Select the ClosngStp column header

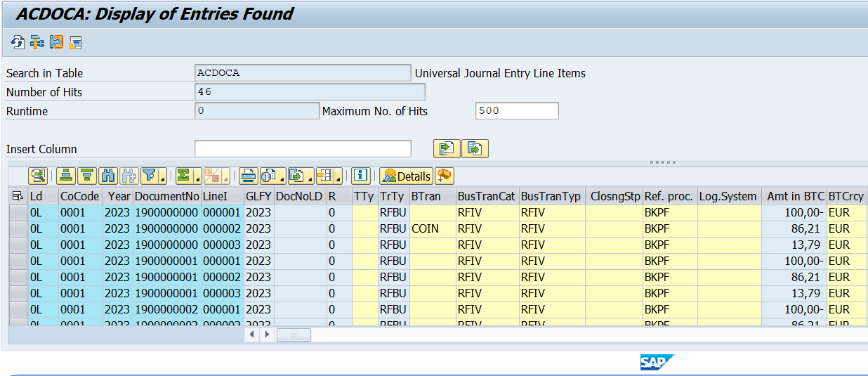pyautogui.click(x=614, y=196)
